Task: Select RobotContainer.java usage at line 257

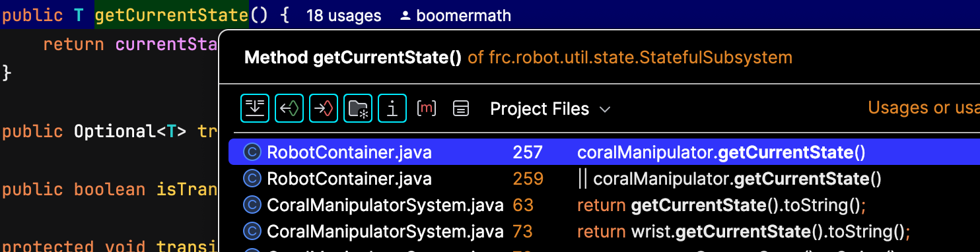Action: coord(604,153)
